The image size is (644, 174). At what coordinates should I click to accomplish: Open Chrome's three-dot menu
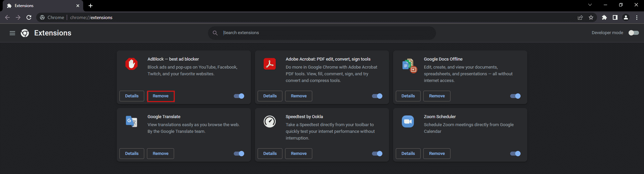click(x=637, y=17)
